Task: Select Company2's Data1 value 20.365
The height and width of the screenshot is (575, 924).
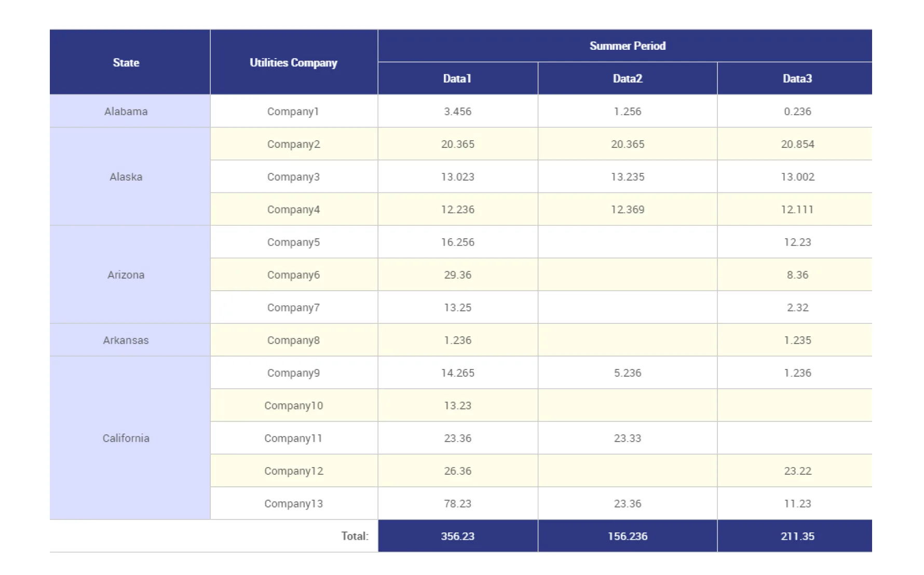Action: (458, 144)
